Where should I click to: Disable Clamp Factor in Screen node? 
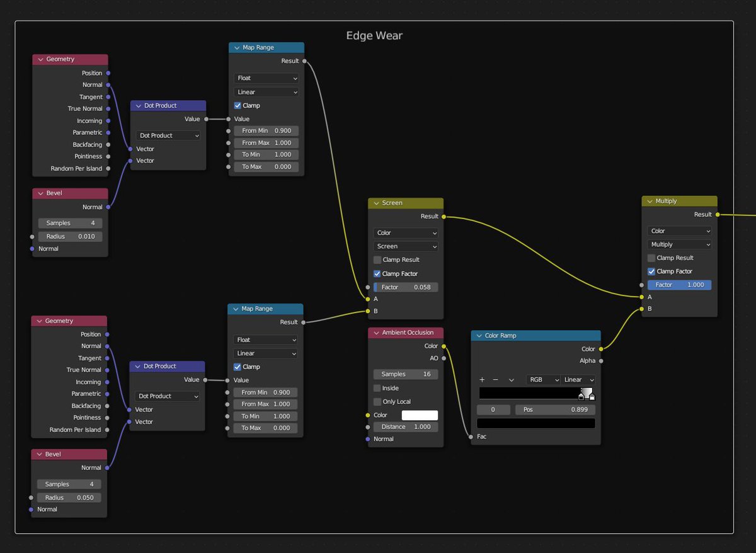click(377, 274)
